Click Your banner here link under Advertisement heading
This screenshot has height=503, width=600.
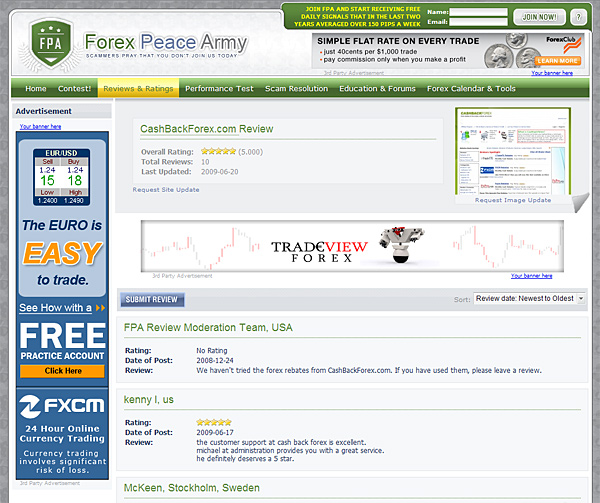40,127
